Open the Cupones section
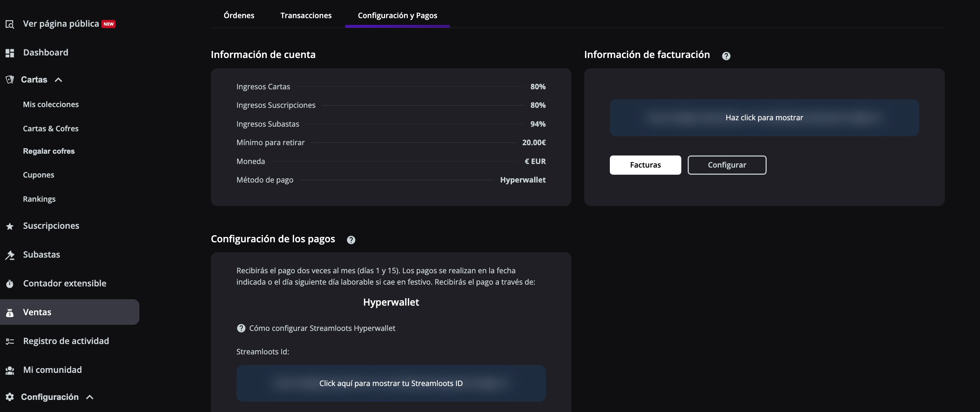This screenshot has width=980, height=412. tap(38, 175)
